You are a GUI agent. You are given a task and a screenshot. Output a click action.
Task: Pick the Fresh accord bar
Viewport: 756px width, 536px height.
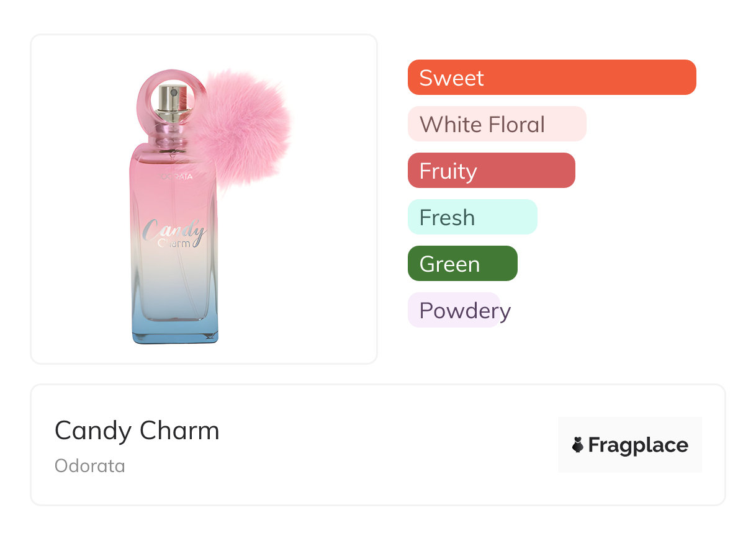472,217
